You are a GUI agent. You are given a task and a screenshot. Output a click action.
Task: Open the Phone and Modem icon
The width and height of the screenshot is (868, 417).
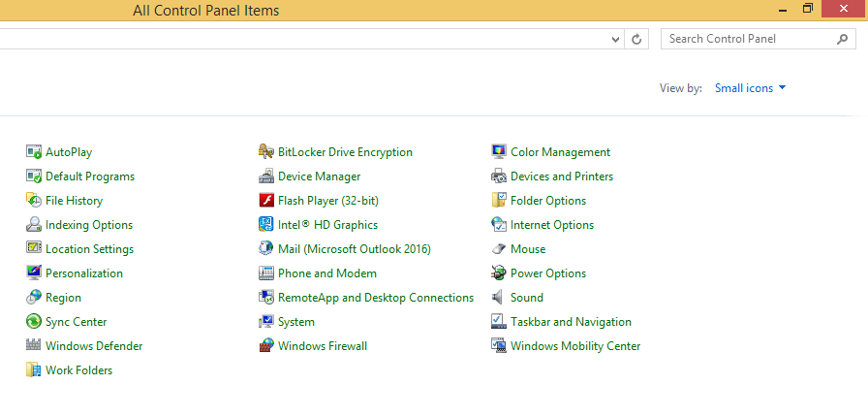click(x=266, y=273)
